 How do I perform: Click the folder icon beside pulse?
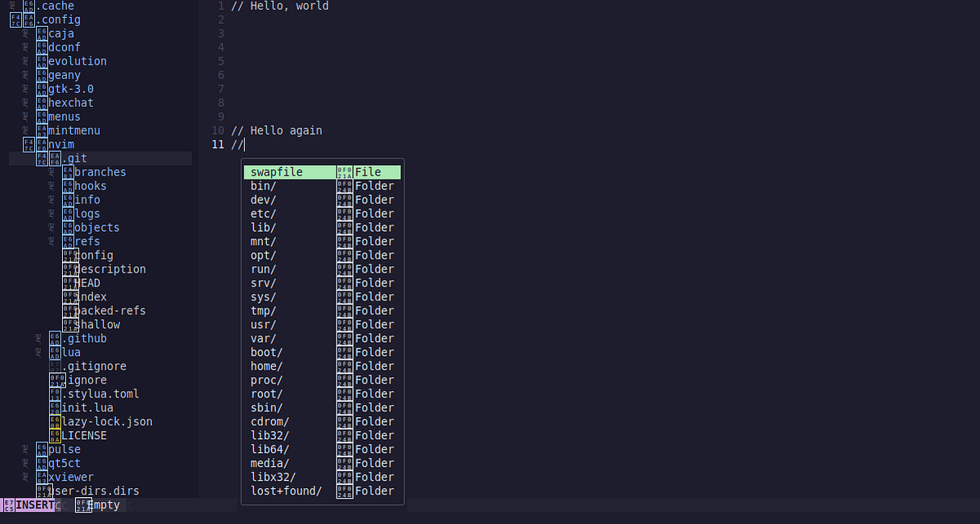pos(41,449)
